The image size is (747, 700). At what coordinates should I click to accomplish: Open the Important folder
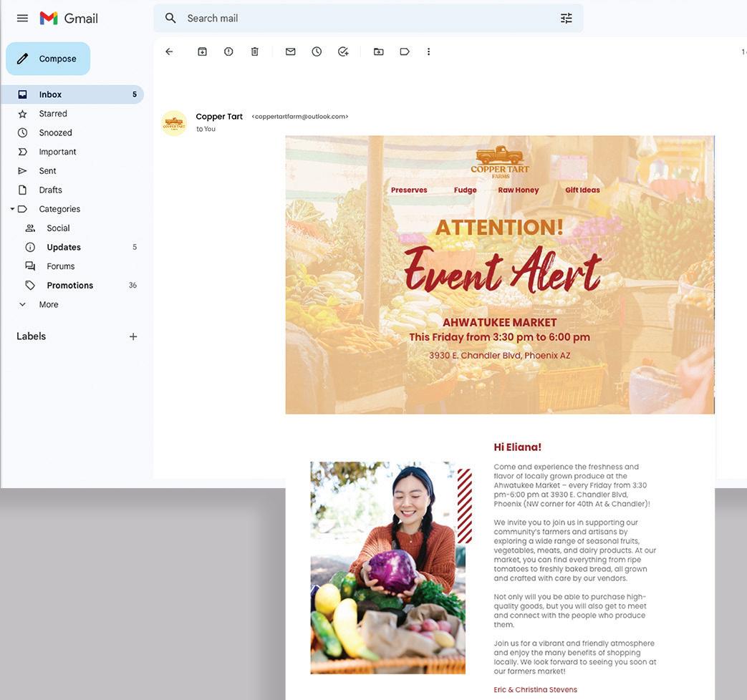tap(72, 152)
